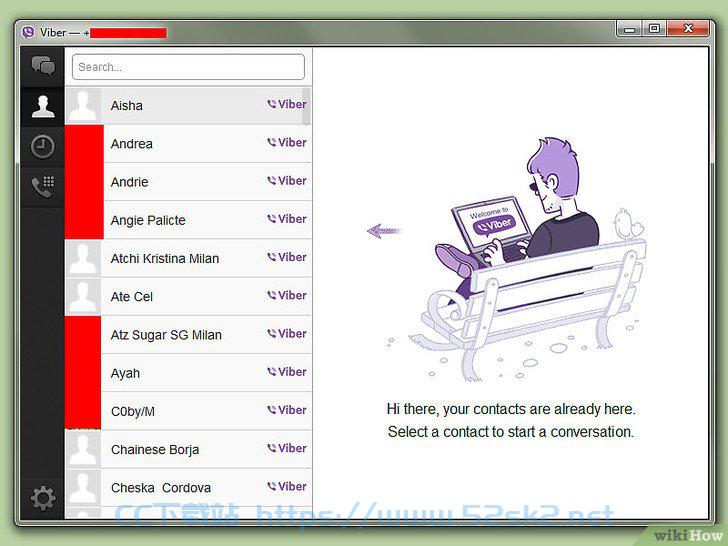
Task: Close the Viber window
Action: (x=688, y=29)
